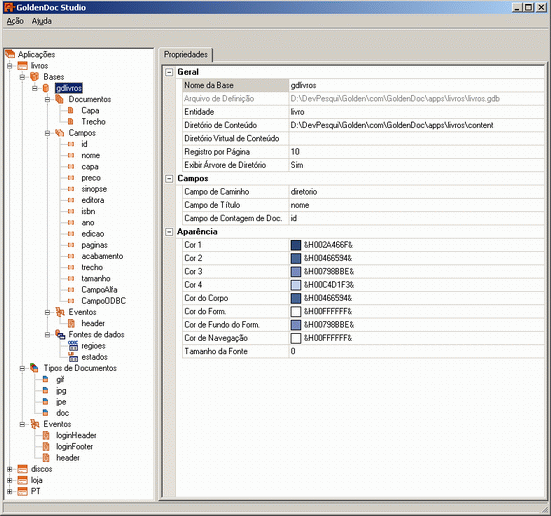551x516 pixels.
Task: Click the loginHeader script icon
Action: [46, 435]
